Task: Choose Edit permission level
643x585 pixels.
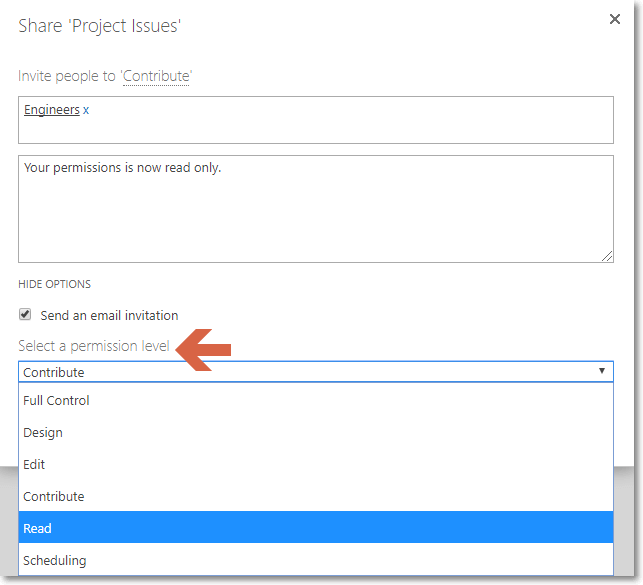Action: 316,464
